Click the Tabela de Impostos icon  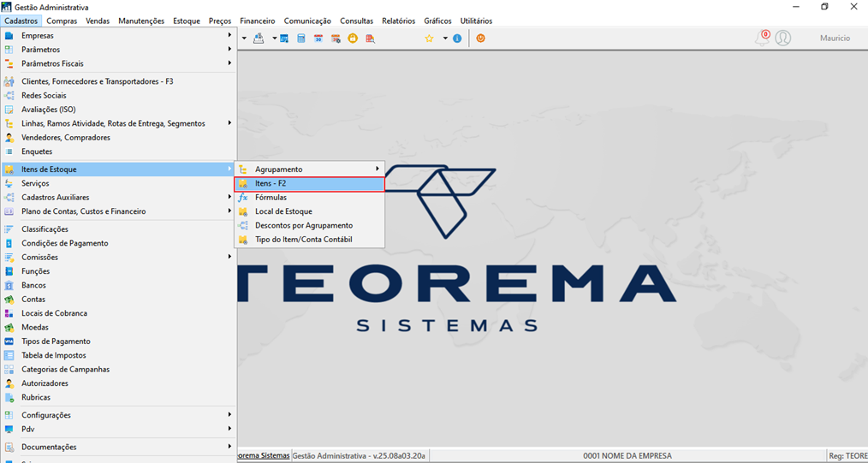(x=9, y=355)
